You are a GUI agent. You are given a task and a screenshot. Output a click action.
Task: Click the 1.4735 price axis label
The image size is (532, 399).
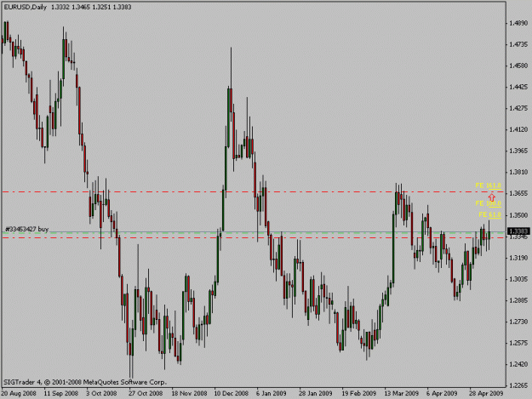(x=518, y=44)
